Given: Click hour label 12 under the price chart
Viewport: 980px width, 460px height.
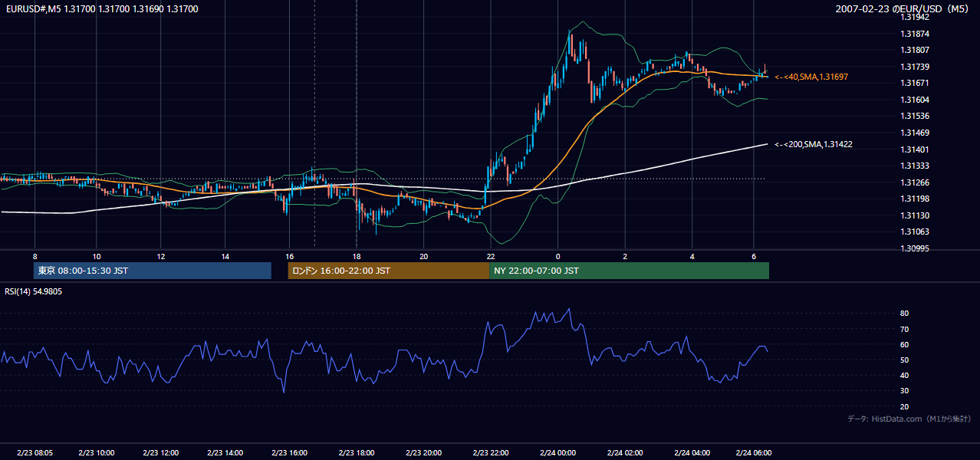Looking at the screenshot, I should (x=161, y=256).
